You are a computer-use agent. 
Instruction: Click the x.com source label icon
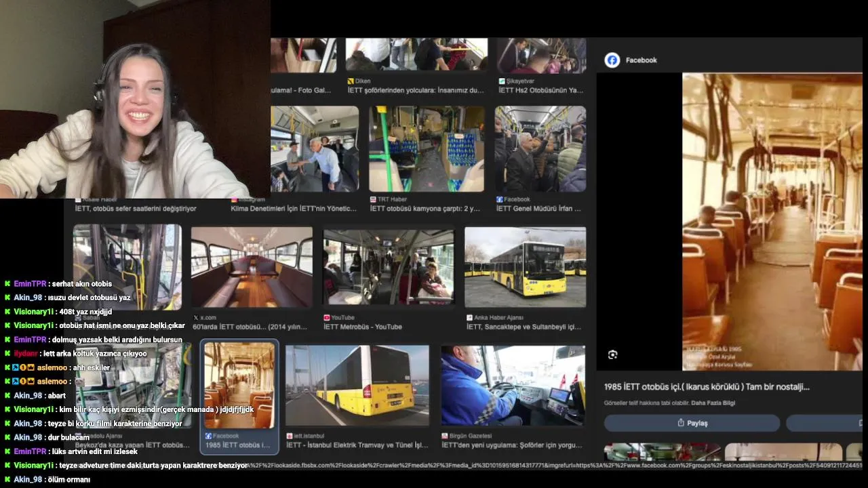[196, 317]
